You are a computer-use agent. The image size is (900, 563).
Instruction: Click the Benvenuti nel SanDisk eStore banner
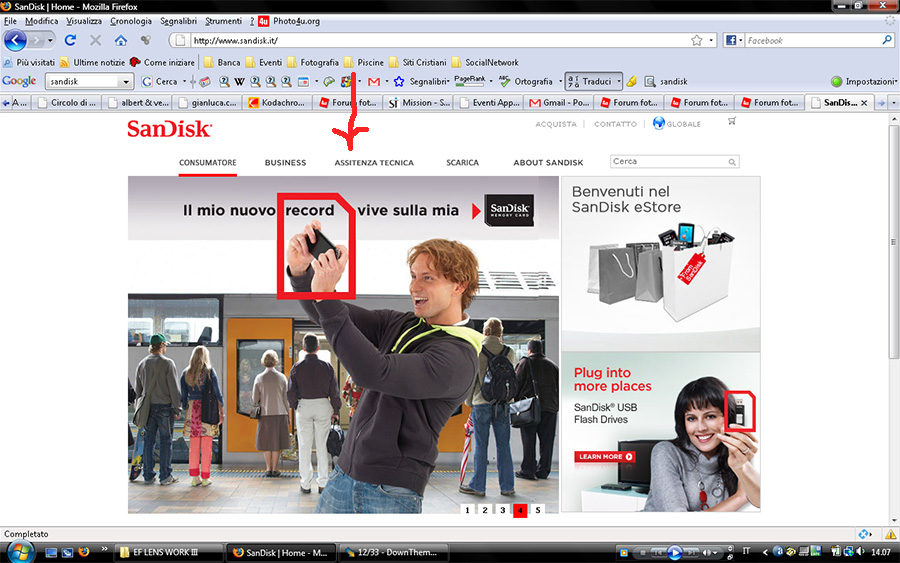pyautogui.click(x=661, y=263)
